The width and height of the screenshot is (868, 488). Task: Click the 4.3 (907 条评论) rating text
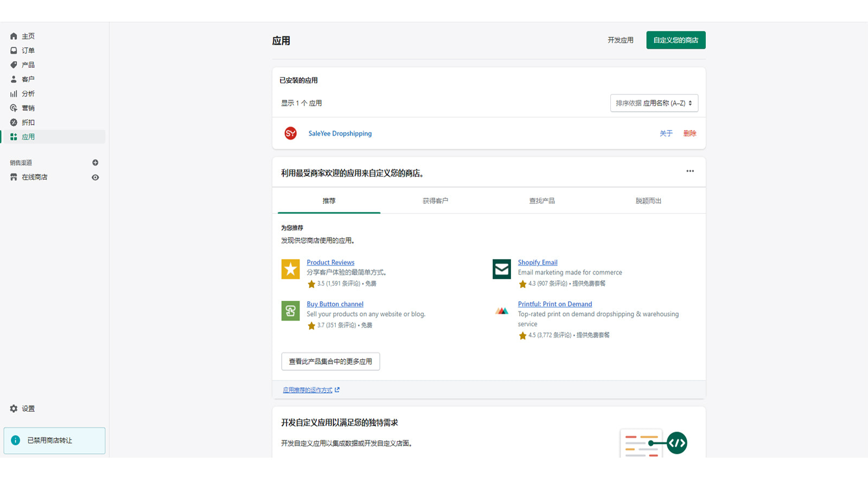point(548,284)
